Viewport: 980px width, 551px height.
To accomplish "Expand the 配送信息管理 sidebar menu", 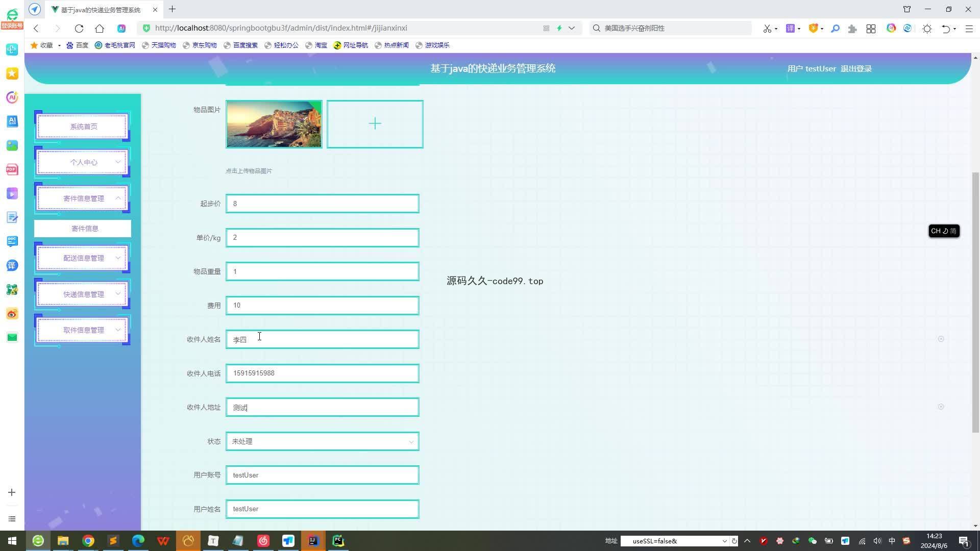I will point(83,258).
